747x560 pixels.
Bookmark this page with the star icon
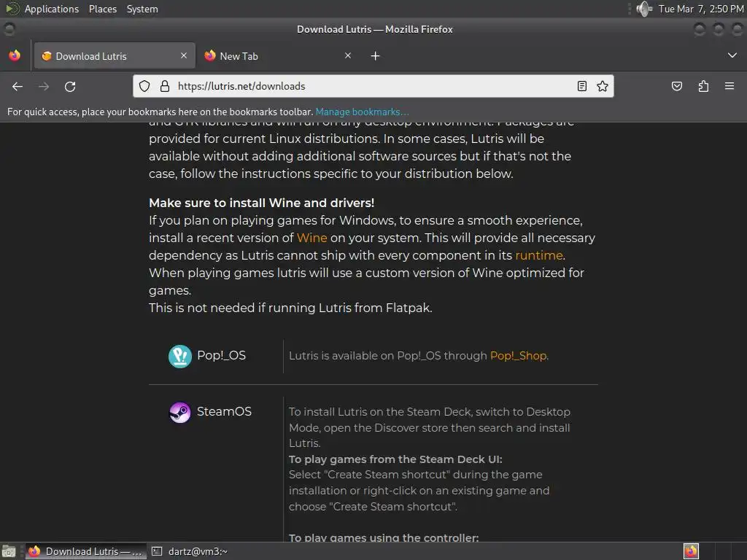(x=603, y=86)
